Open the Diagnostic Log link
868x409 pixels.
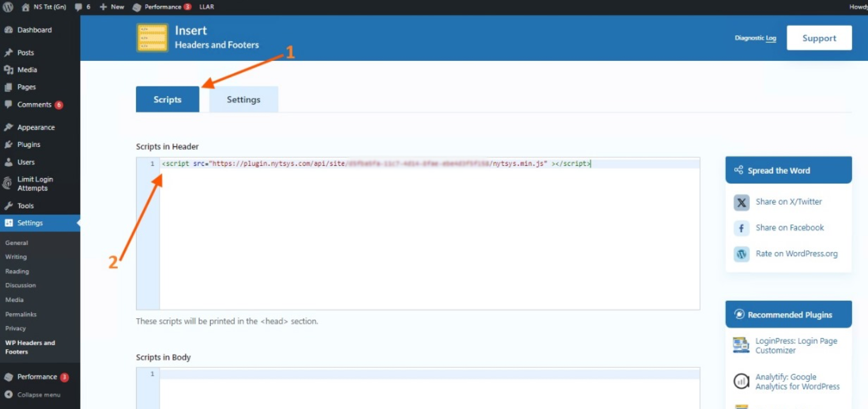point(755,38)
